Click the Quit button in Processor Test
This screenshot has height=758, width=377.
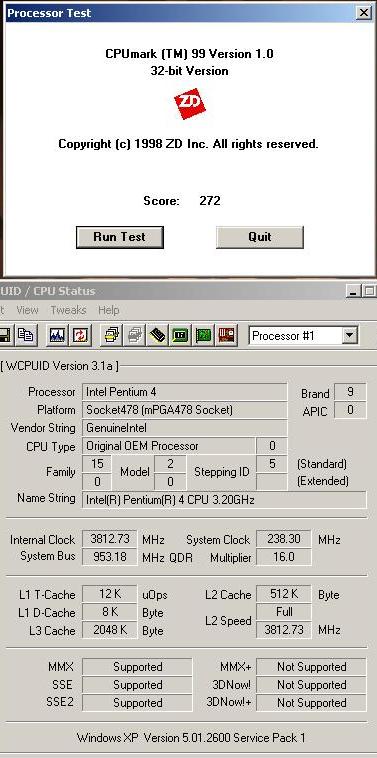coord(260,237)
